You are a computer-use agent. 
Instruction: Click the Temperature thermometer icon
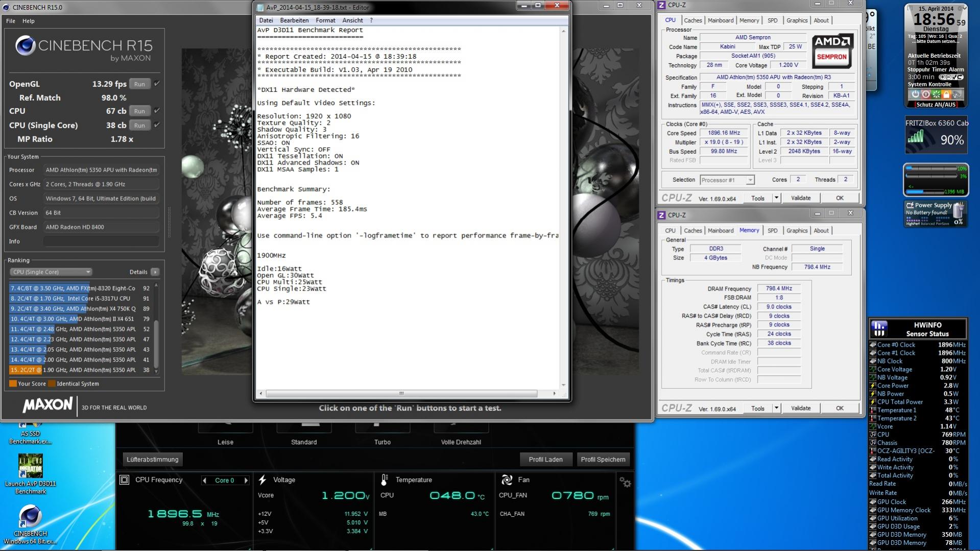[x=384, y=480]
